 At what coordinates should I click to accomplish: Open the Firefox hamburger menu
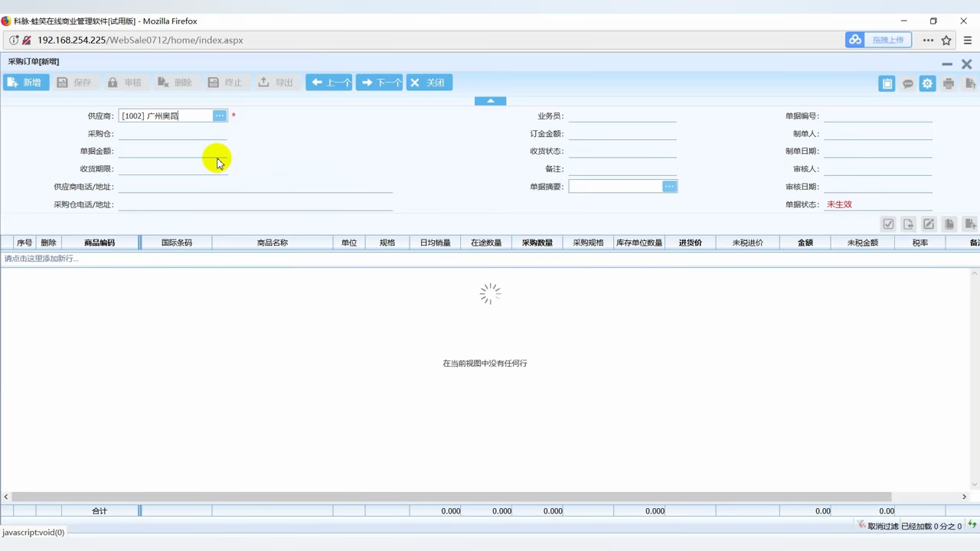pyautogui.click(x=968, y=40)
